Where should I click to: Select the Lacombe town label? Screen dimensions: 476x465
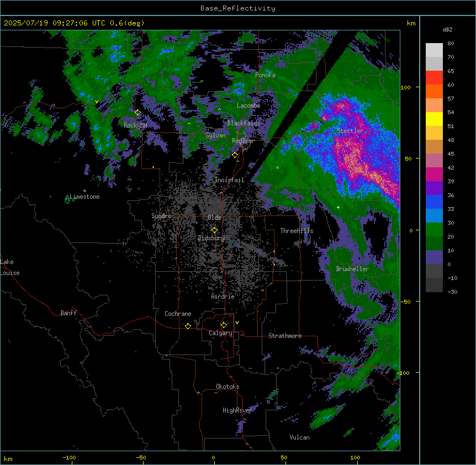[248, 105]
